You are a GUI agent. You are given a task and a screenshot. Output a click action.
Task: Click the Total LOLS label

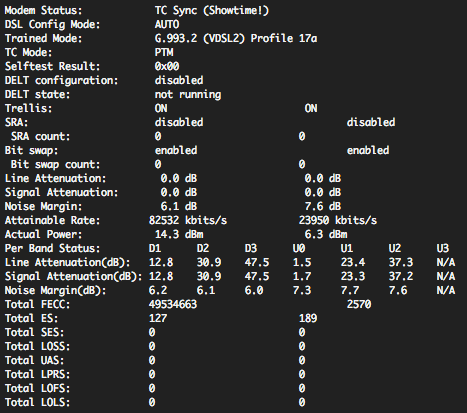pyautogui.click(x=37, y=403)
